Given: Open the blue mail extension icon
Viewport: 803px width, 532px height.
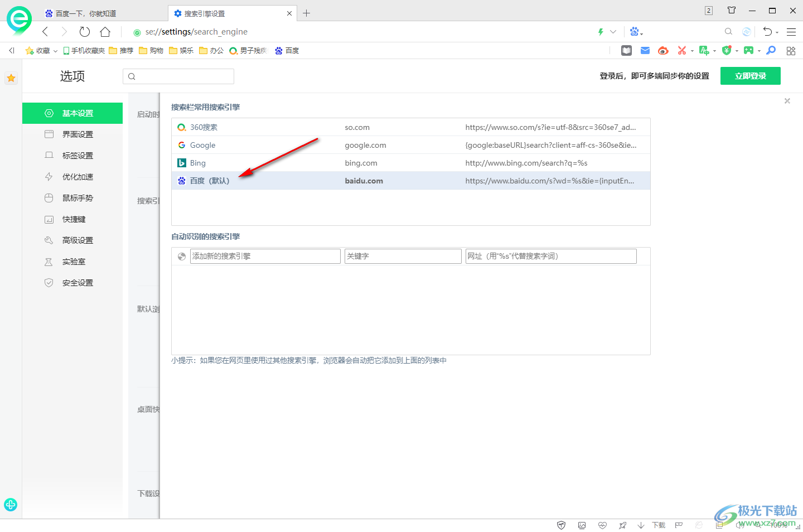Looking at the screenshot, I should coord(645,51).
